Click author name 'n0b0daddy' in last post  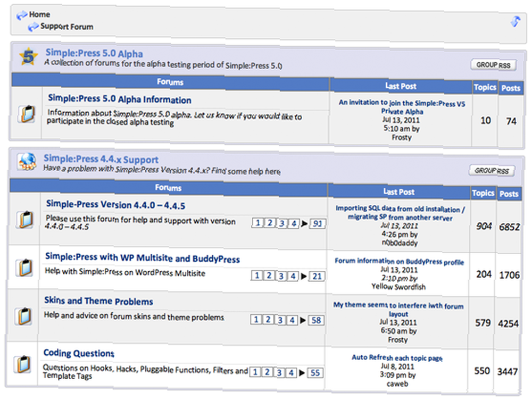(x=400, y=243)
